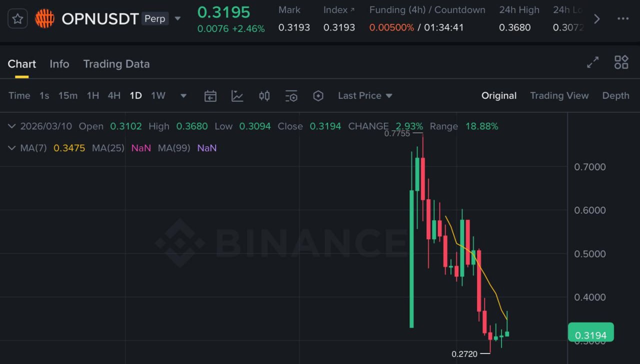This screenshot has width=640, height=364.
Task: Open the Trading Data tab
Action: [116, 64]
